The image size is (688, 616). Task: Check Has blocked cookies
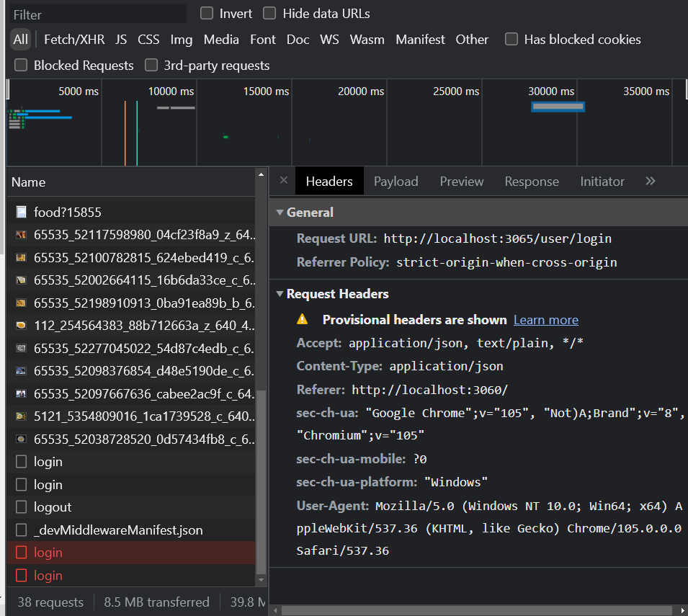pos(511,40)
